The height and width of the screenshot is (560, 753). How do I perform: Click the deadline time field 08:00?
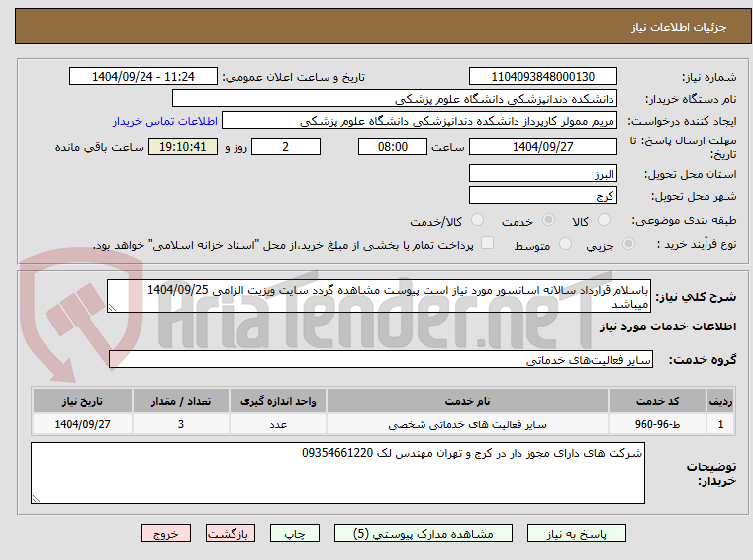coord(393,147)
